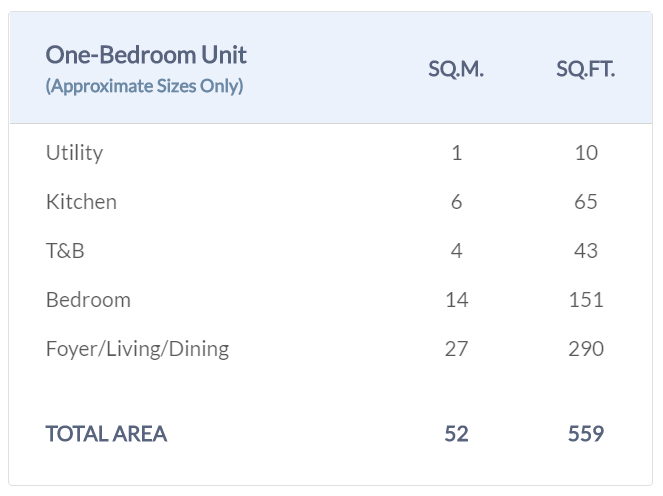This screenshot has height=496, width=663.
Task: Click total square feet value 559
Action: click(x=586, y=434)
